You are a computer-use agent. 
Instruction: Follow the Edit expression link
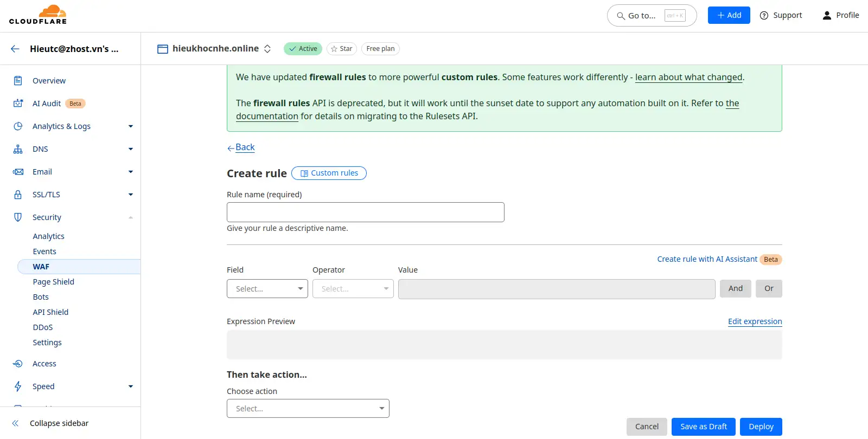tap(755, 321)
